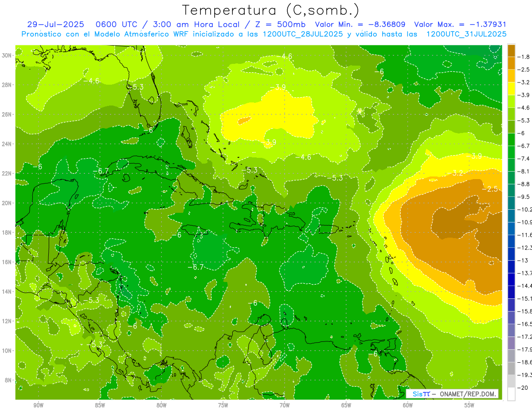Image resolution: width=532 pixels, height=411 pixels.
Task: Click the light gray swatch just above -20
Action: click(x=511, y=381)
